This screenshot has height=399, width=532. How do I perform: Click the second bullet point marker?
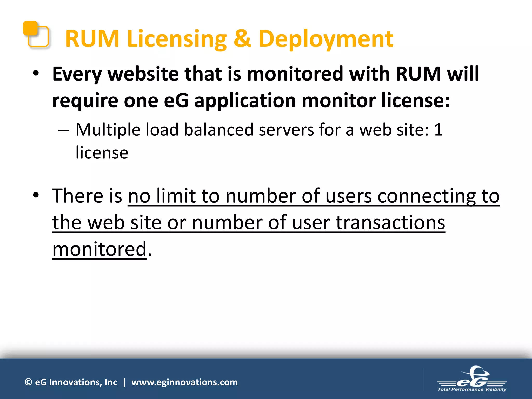(36, 195)
